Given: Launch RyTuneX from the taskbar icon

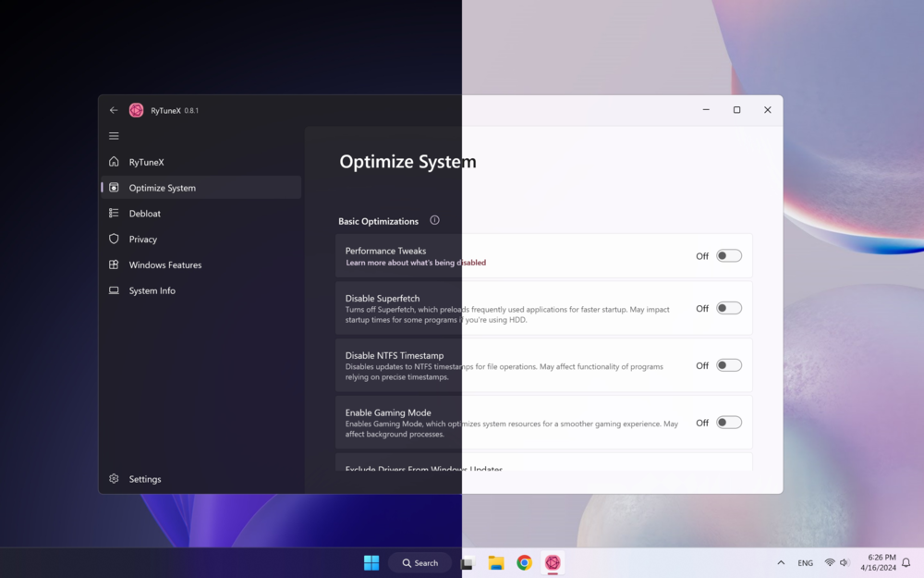Looking at the screenshot, I should pos(553,562).
